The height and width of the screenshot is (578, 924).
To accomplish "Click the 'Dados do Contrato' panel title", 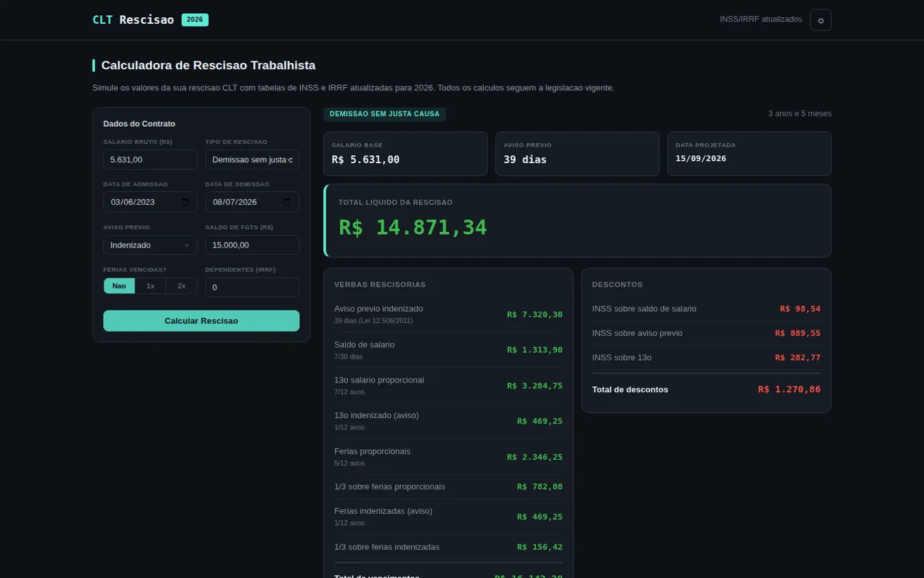I will [x=139, y=124].
